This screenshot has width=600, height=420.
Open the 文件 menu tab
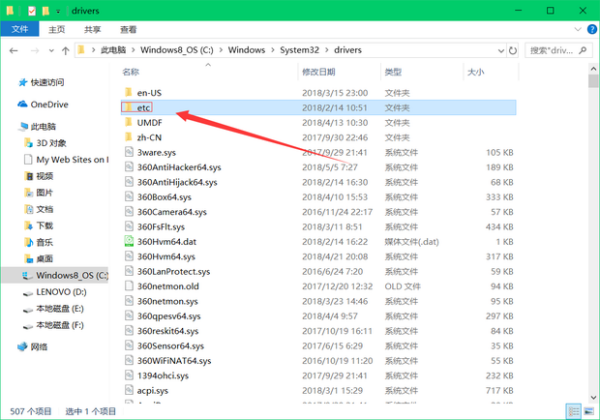point(19,30)
